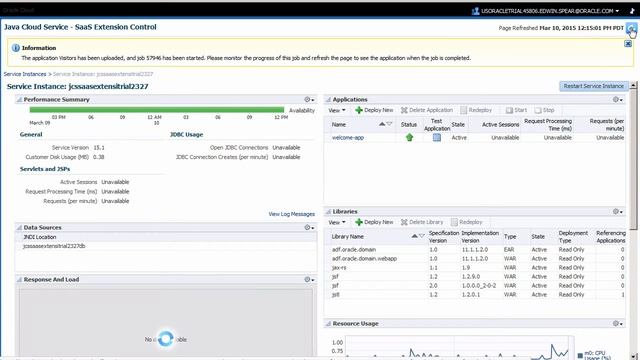Image resolution: width=640 pixels, height=360 pixels.
Task: Collapse the Performance Summary panel
Action: pos(19,100)
